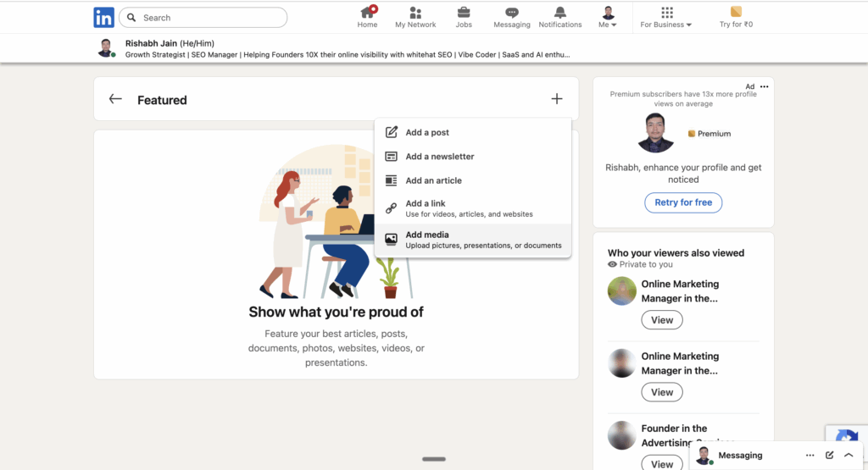
Task: Click the Search input field
Action: pyautogui.click(x=203, y=18)
